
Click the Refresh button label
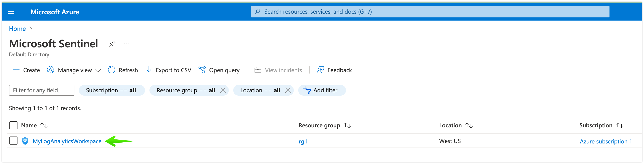[x=128, y=70]
